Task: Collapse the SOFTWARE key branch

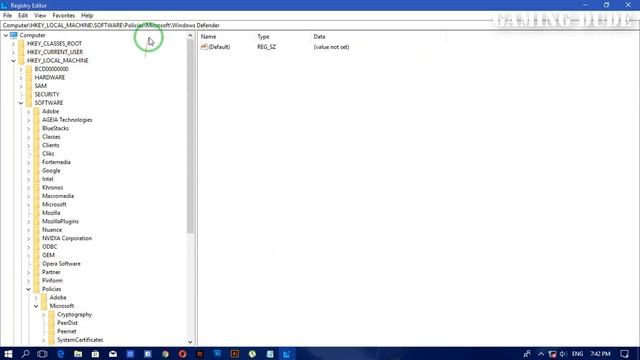Action: (x=21, y=103)
